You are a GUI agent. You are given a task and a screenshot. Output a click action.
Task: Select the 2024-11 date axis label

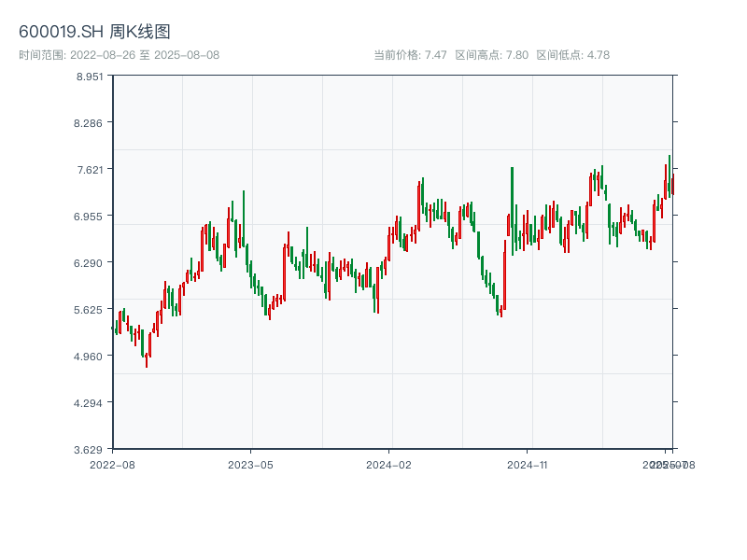coord(527,464)
